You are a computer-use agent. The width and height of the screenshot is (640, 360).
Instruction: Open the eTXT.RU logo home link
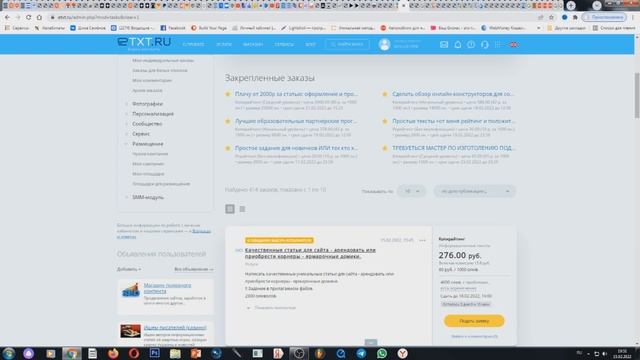tap(144, 42)
